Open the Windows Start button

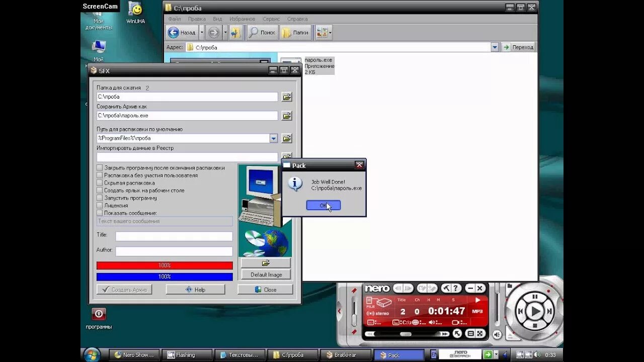92,354
